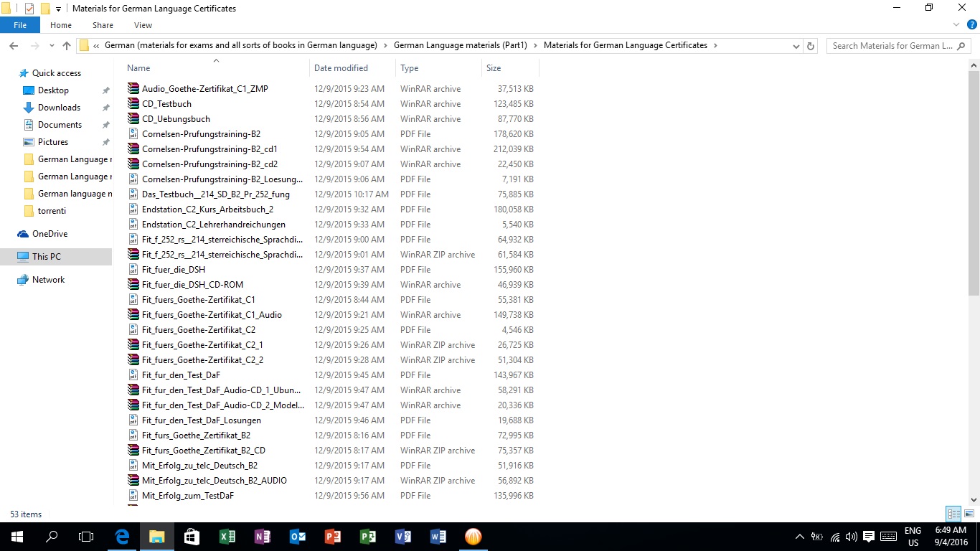This screenshot has width=980, height=551.
Task: Click the Properties icon in quick access toolbar
Action: [29, 9]
